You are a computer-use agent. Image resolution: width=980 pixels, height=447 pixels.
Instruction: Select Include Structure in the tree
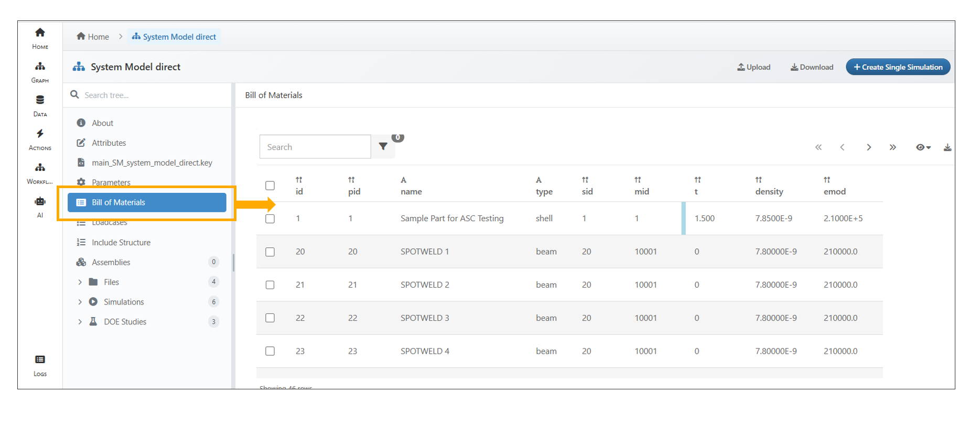pos(121,243)
